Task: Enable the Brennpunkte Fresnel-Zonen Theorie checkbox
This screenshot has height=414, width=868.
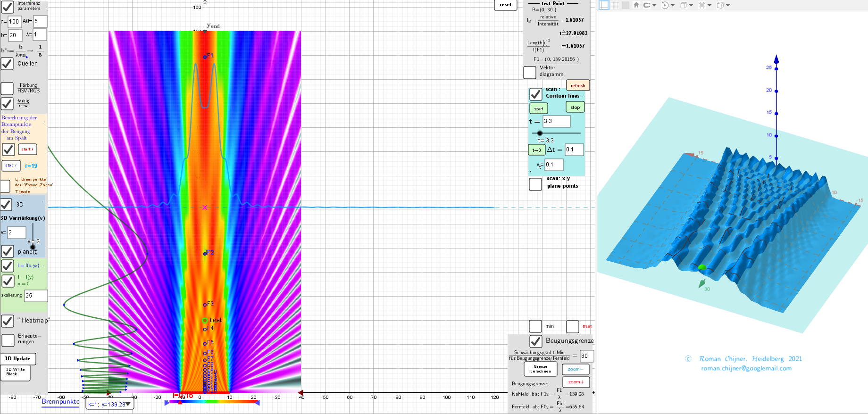Action: 5,186
